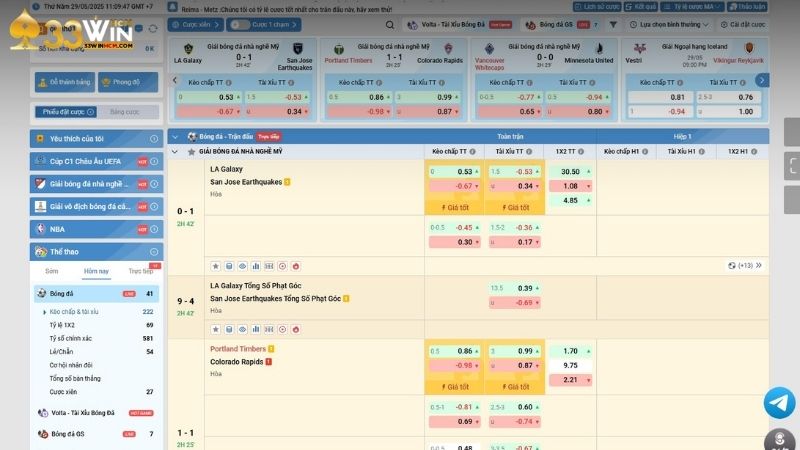
Task: Star the Giải bóng đá nhà nghề Mỹ league
Action: pyautogui.click(x=191, y=152)
